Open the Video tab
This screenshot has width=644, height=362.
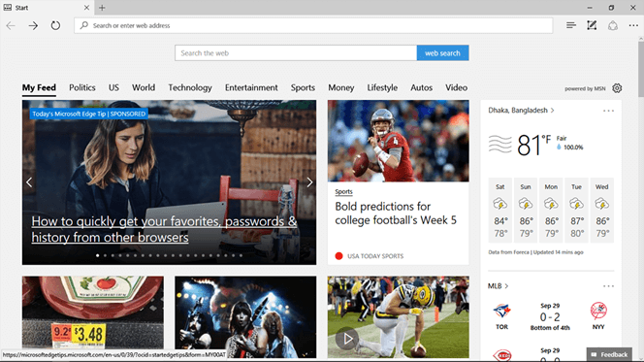[x=456, y=87]
